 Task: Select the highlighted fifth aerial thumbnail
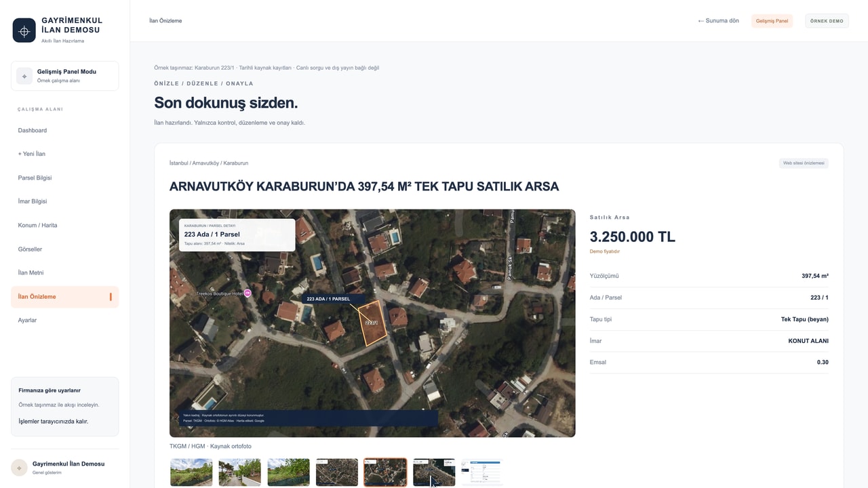385,472
